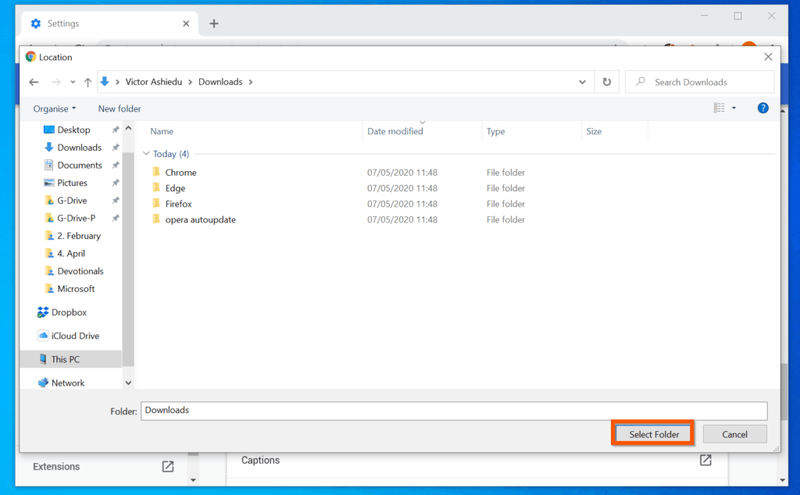The image size is (800, 495).
Task: Open Captions setting in Chrome window
Action: click(x=260, y=460)
